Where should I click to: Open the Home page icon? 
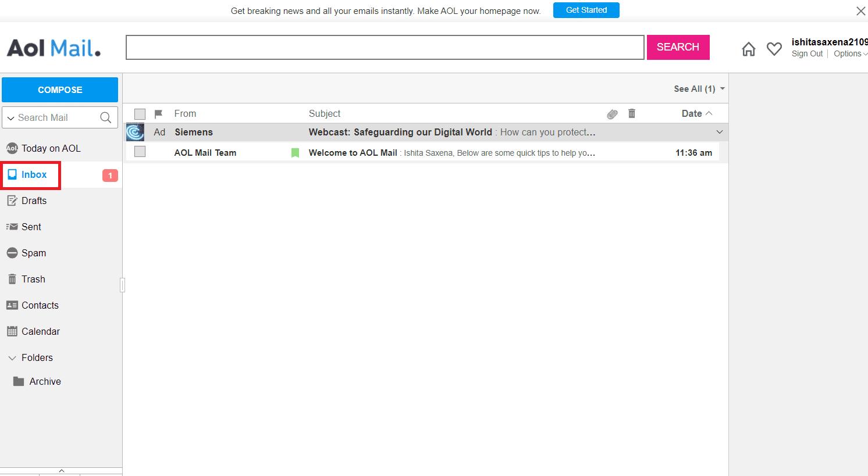[x=749, y=49]
